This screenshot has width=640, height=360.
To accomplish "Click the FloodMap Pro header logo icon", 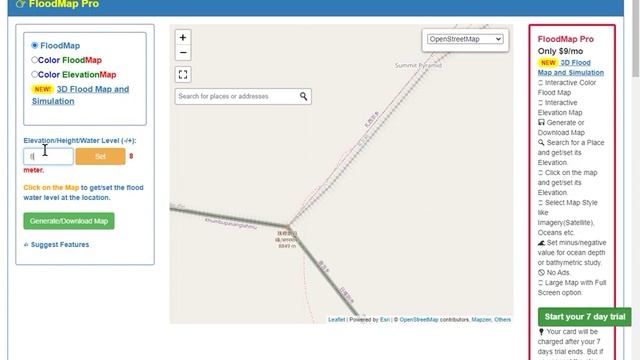I will click(20, 4).
